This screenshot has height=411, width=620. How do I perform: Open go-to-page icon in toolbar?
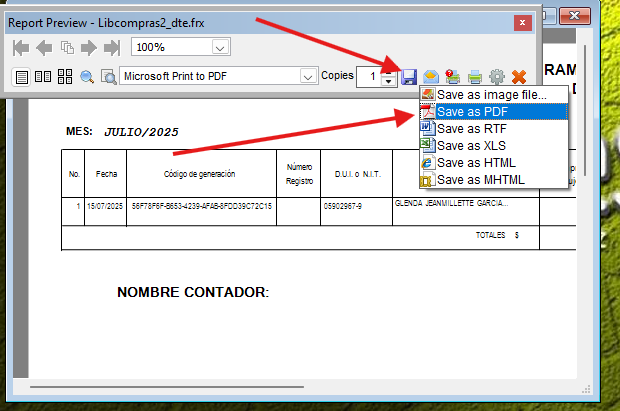[67, 47]
